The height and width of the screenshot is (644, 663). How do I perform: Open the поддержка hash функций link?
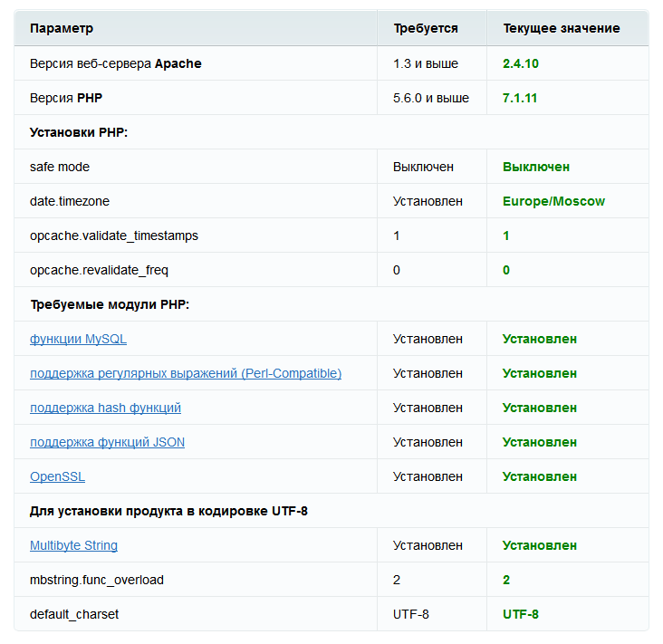105,408
